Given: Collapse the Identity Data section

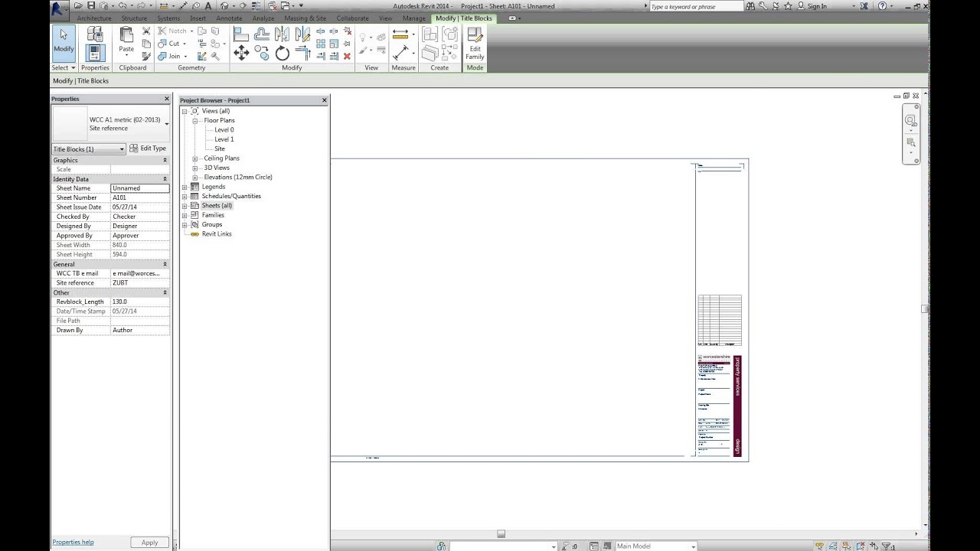Looking at the screenshot, I should coord(165,179).
